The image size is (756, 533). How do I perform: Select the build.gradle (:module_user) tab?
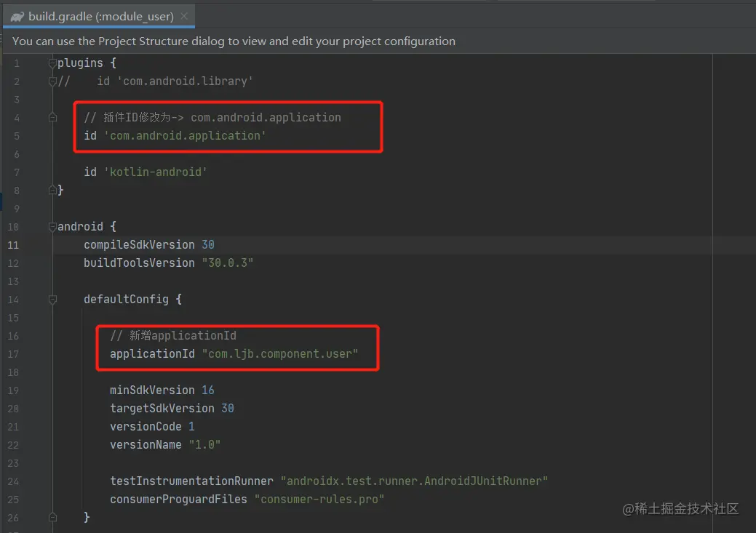99,16
